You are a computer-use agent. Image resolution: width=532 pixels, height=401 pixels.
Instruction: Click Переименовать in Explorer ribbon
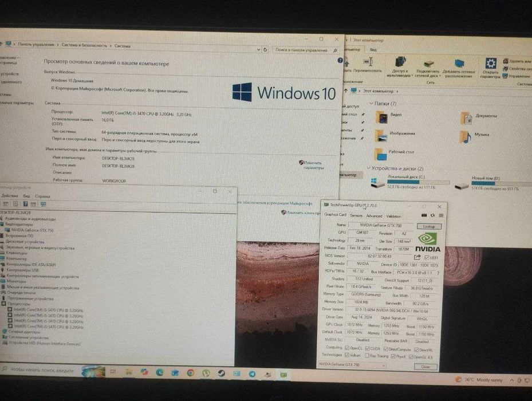click(368, 65)
